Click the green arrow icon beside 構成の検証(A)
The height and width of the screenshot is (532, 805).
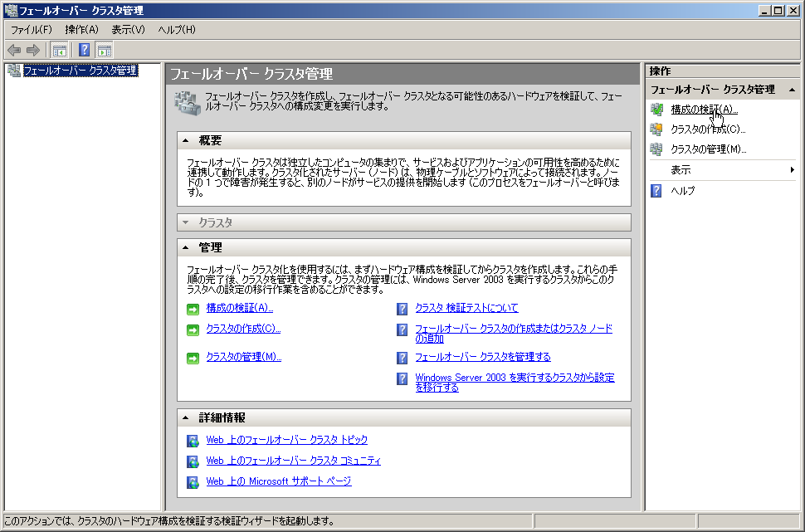tap(193, 309)
